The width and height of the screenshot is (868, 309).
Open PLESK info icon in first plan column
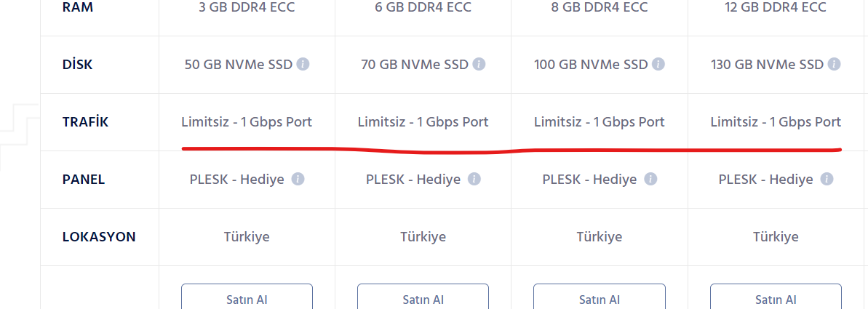coord(298,179)
